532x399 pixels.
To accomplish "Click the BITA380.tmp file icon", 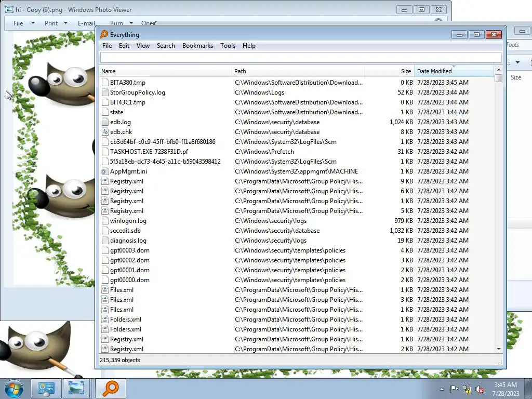I will (x=105, y=83).
